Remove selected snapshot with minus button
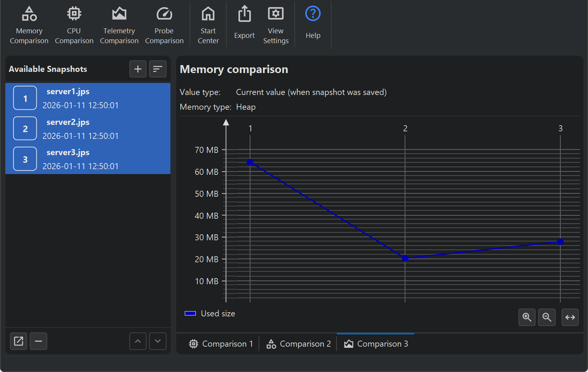 [x=39, y=341]
